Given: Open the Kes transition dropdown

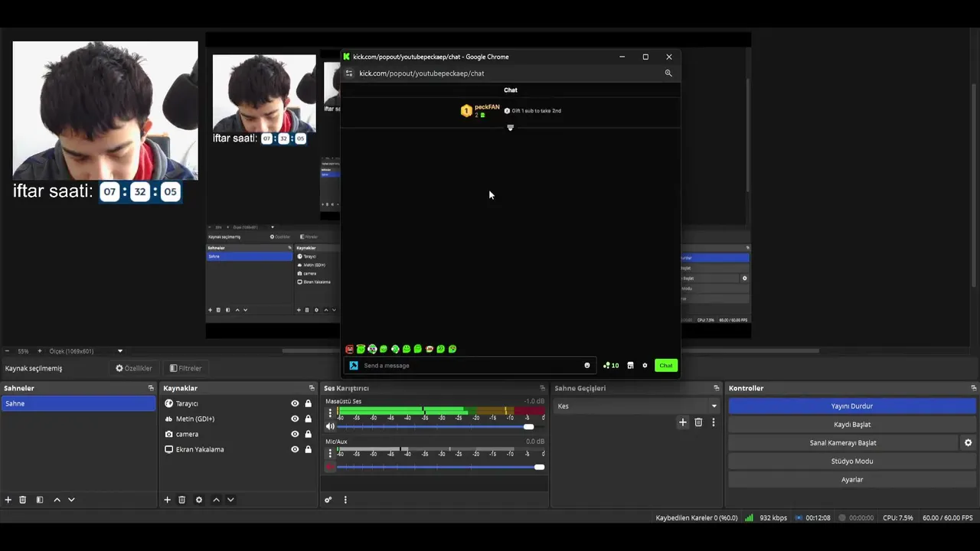Looking at the screenshot, I should (x=637, y=406).
